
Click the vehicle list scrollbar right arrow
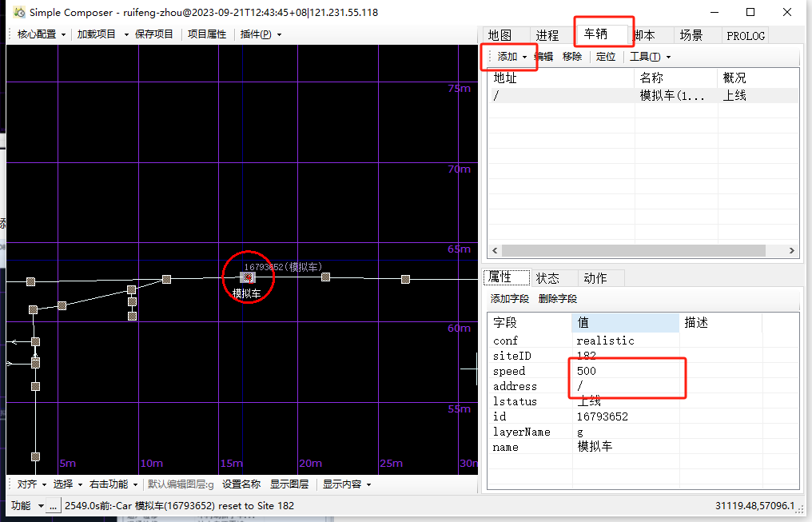pos(792,251)
